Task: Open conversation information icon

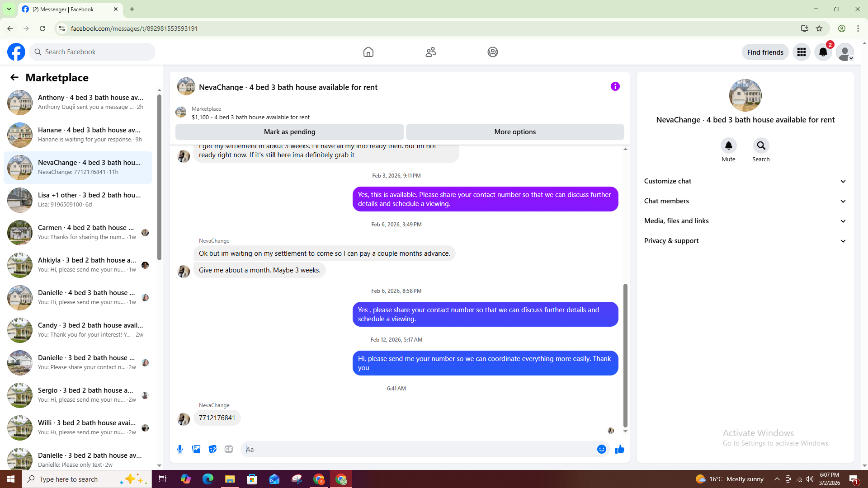Action: pos(615,86)
